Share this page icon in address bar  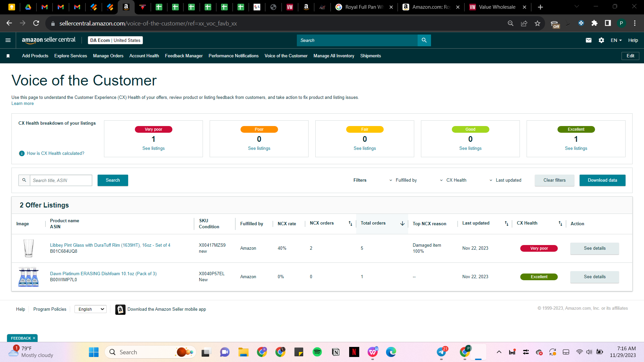(524, 23)
